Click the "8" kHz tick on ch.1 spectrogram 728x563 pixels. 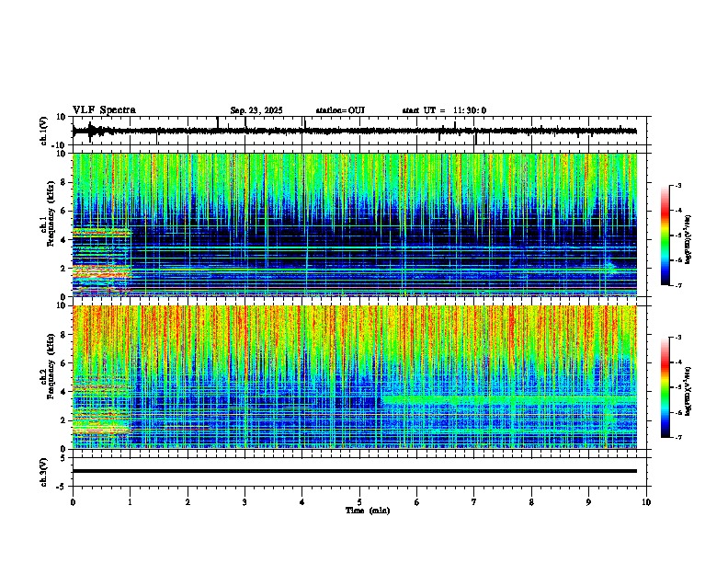(x=64, y=182)
